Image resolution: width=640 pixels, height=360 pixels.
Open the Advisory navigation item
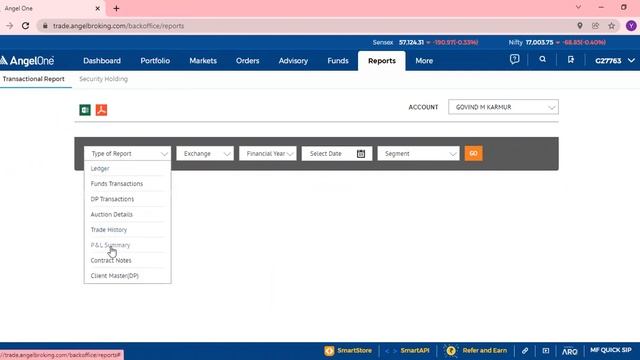point(293,61)
